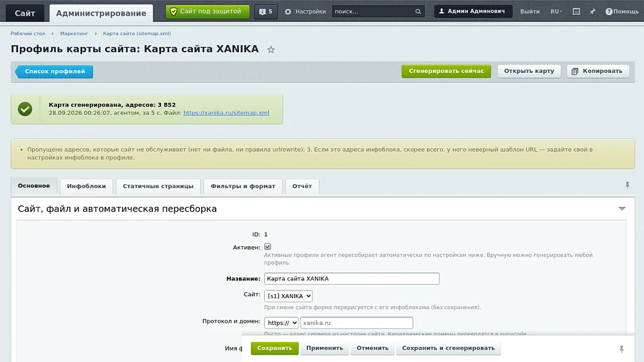Open Карта сайта (sitemap.xml) breadcrumb

(136, 34)
